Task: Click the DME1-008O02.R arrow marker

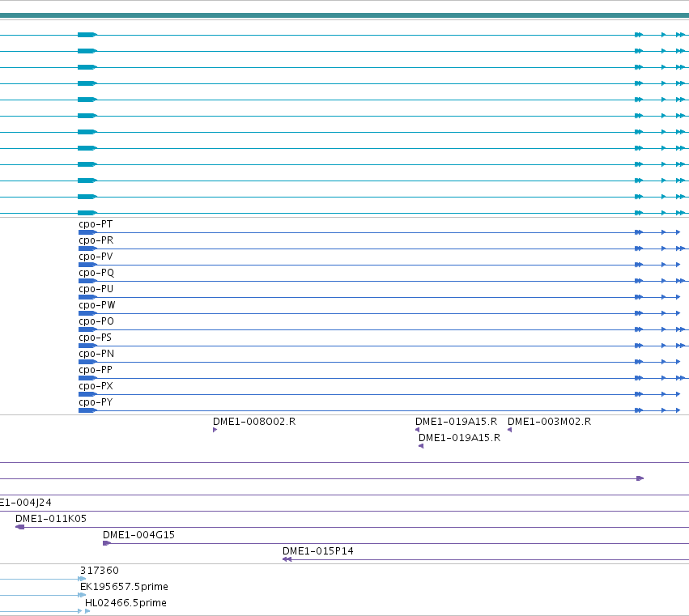Action: point(215,430)
